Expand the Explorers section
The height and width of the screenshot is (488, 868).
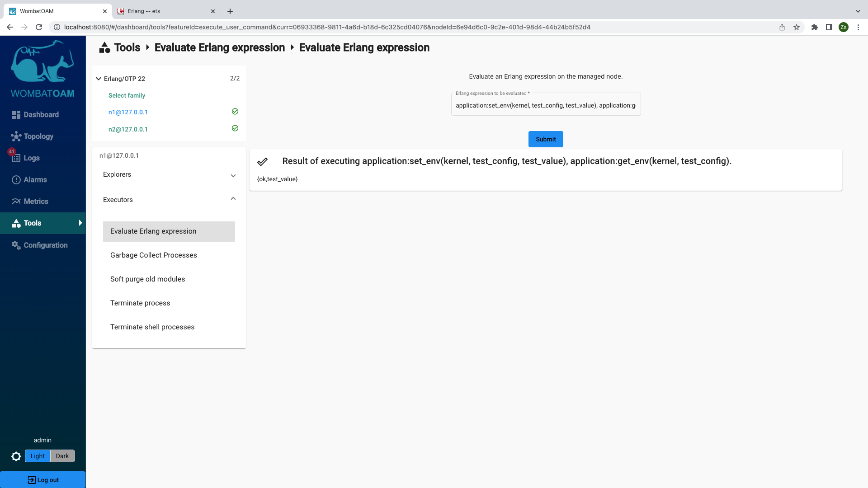point(169,175)
